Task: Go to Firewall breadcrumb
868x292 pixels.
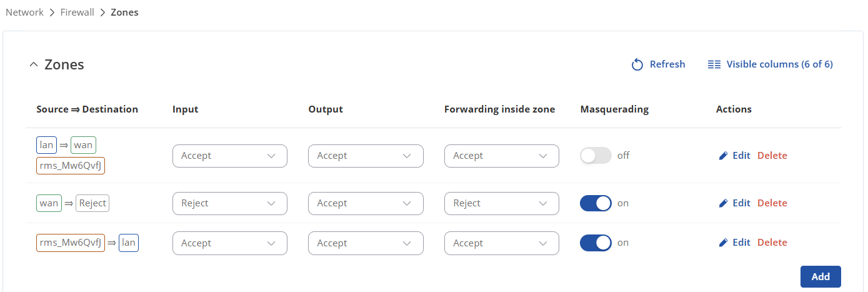Action: click(x=77, y=12)
